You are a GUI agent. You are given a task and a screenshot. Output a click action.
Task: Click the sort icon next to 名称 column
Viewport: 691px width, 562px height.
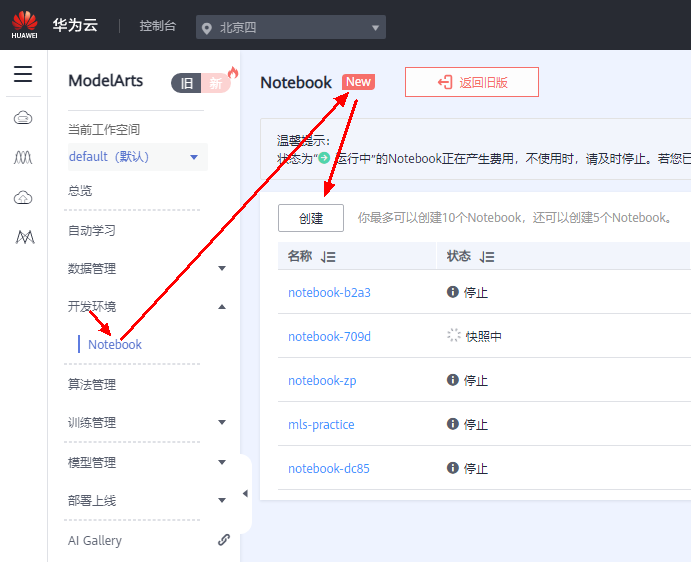click(x=328, y=257)
